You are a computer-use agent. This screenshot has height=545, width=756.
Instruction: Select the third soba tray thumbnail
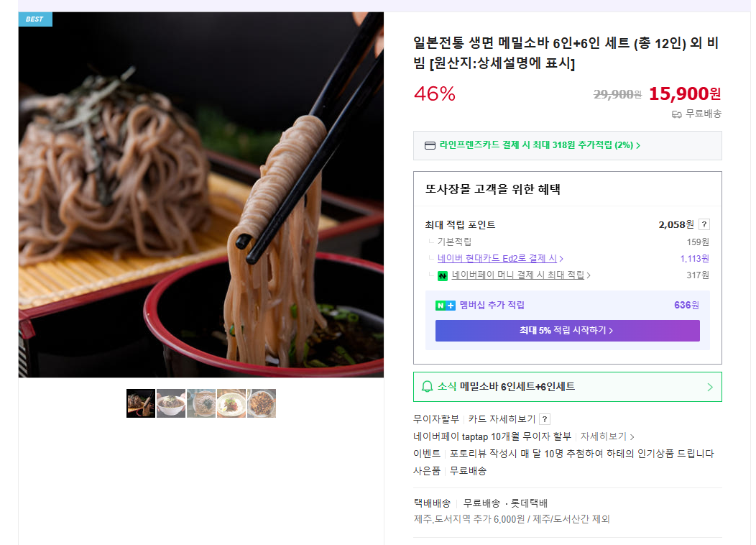pyautogui.click(x=201, y=403)
